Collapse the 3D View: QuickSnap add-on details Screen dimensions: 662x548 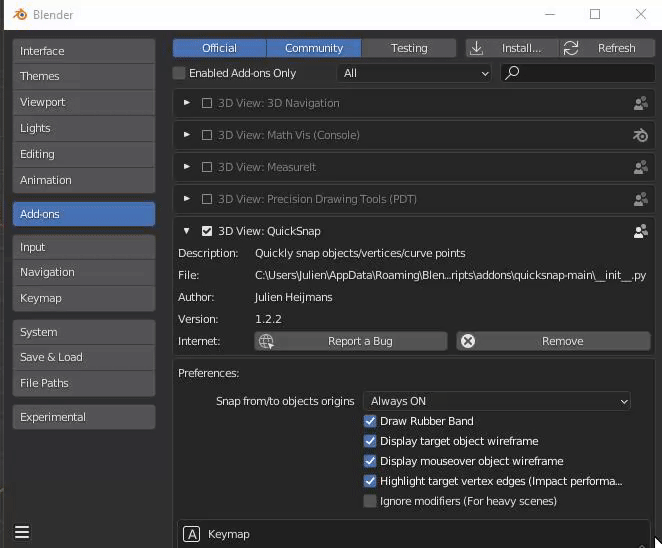click(x=187, y=231)
